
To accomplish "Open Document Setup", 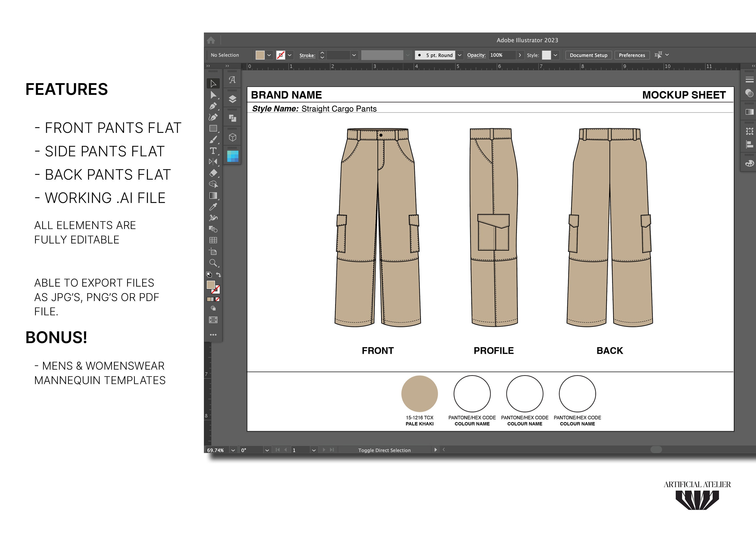I will (x=588, y=55).
